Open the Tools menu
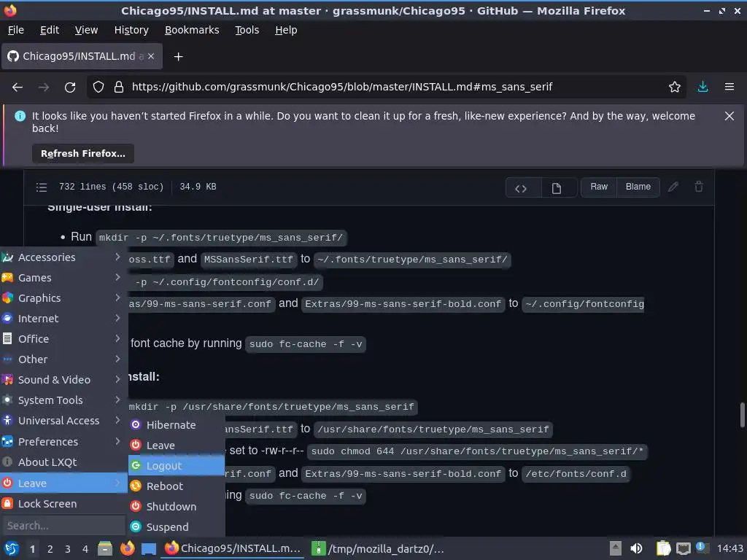Screen dimensions: 747x560 click(247, 30)
